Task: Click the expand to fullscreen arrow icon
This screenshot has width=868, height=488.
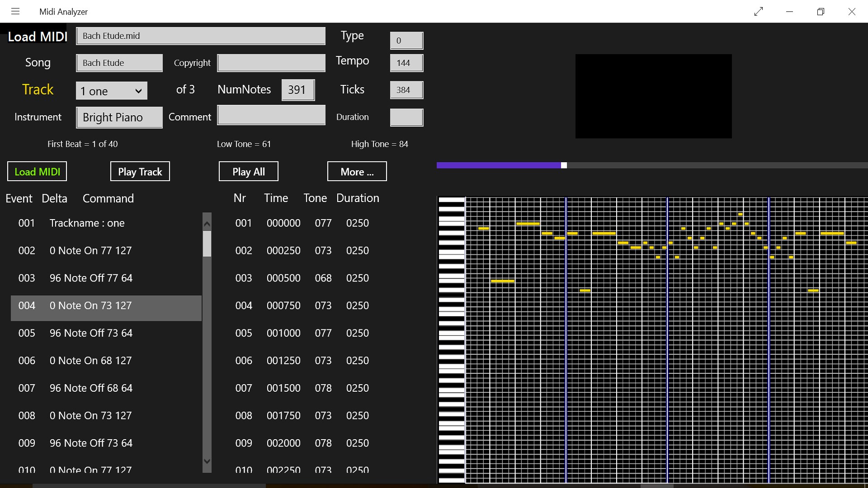Action: (x=759, y=11)
